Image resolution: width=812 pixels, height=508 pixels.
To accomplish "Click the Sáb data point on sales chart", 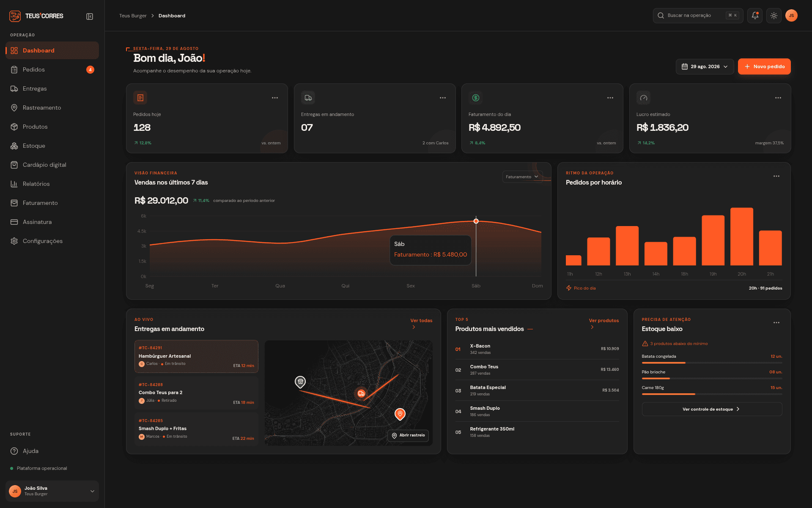I will pos(476,221).
